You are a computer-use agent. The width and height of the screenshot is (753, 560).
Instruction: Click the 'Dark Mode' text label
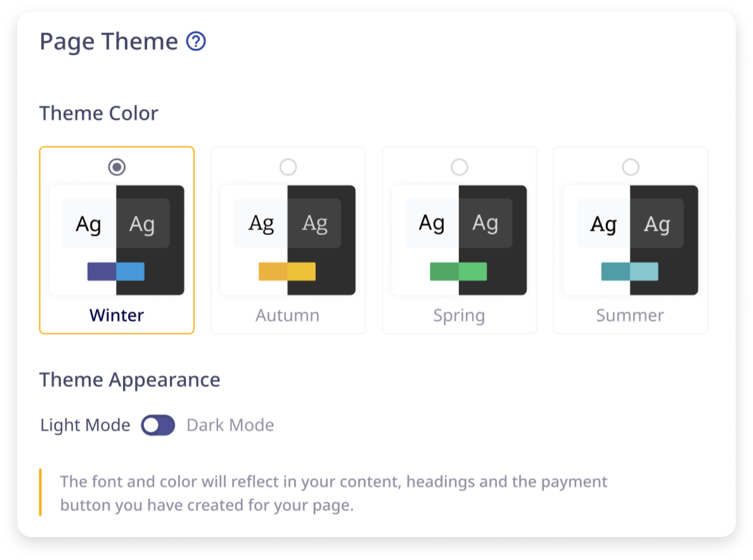[230, 425]
